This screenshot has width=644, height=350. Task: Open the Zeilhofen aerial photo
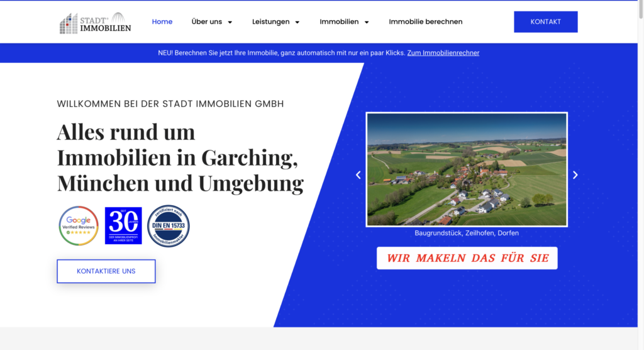[467, 169]
